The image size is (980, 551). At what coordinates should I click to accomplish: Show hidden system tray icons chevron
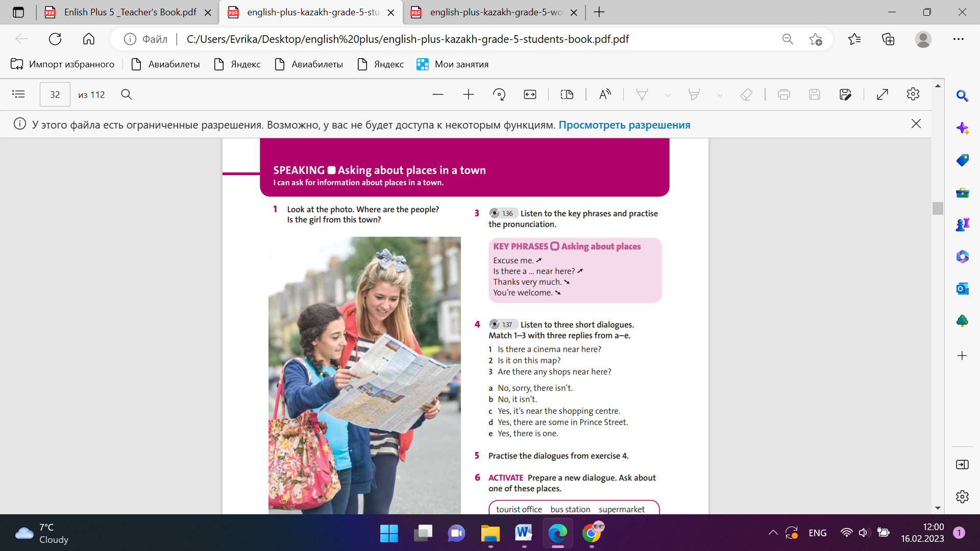click(773, 533)
